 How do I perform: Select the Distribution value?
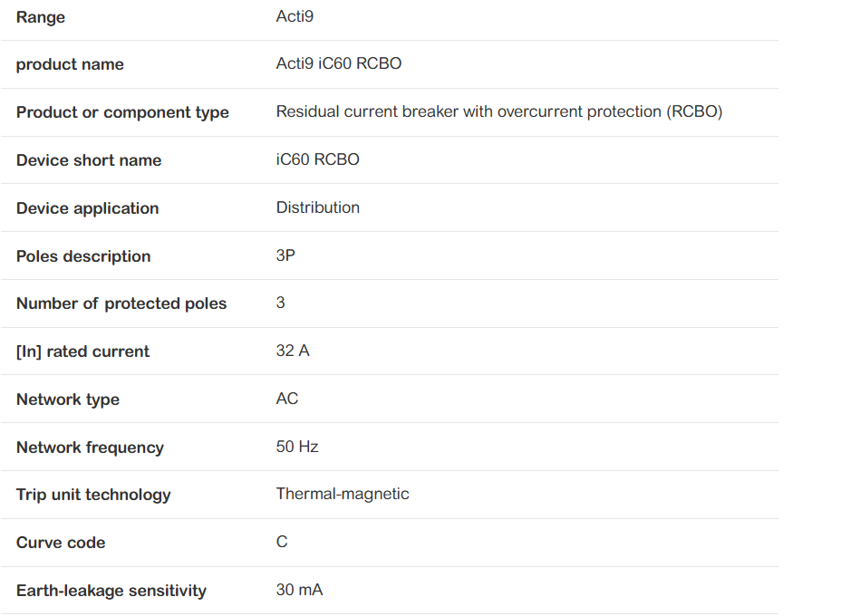(x=318, y=207)
